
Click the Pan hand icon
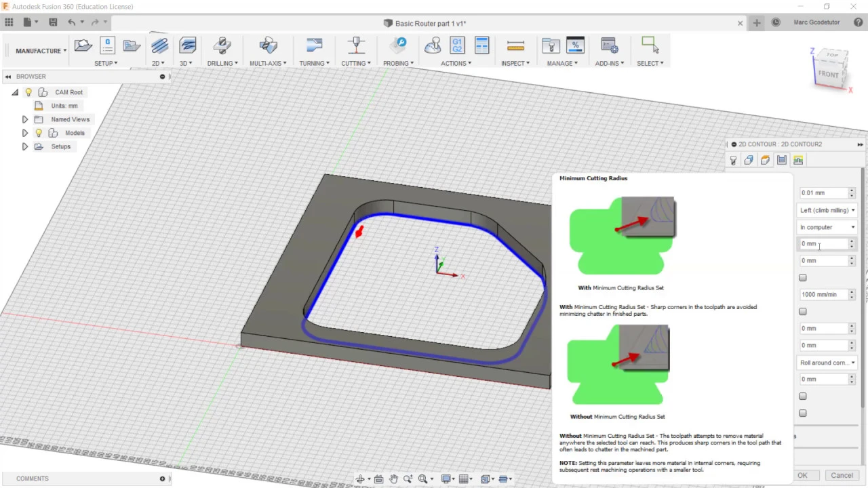(x=393, y=479)
